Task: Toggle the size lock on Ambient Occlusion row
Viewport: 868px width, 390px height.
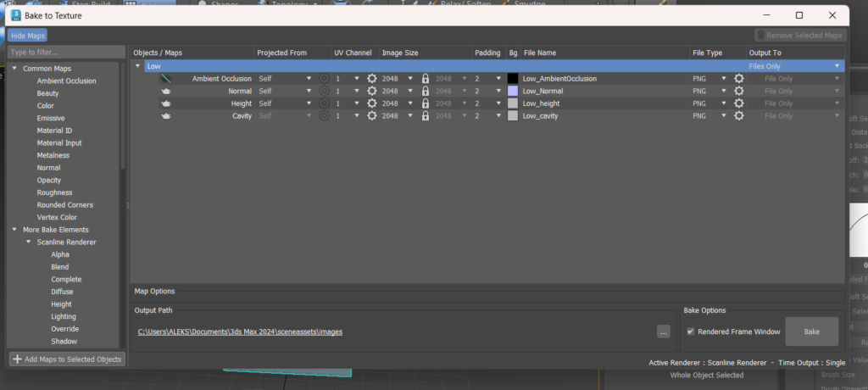Action: [x=426, y=79]
